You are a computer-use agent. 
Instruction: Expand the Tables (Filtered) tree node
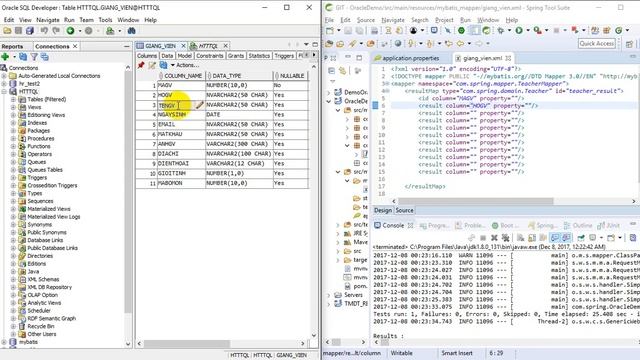point(13,99)
